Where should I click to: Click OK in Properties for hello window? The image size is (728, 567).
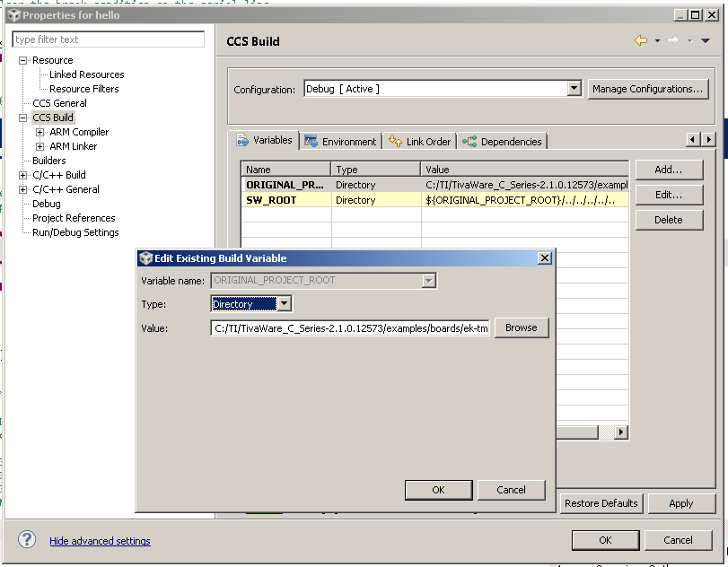605,540
